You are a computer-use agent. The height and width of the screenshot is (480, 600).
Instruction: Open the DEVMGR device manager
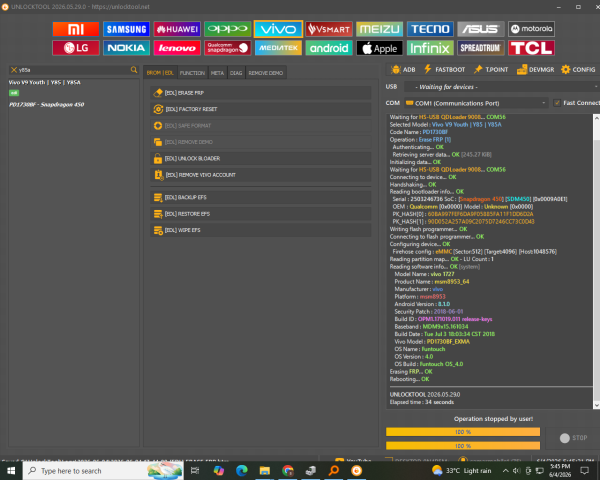(535, 70)
